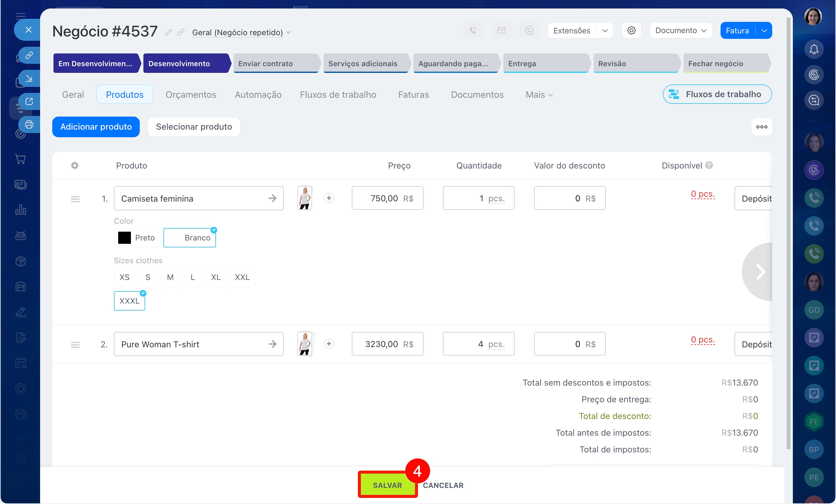Select the Branco color option
Image resolution: width=836 pixels, height=504 pixels.
pyautogui.click(x=190, y=238)
